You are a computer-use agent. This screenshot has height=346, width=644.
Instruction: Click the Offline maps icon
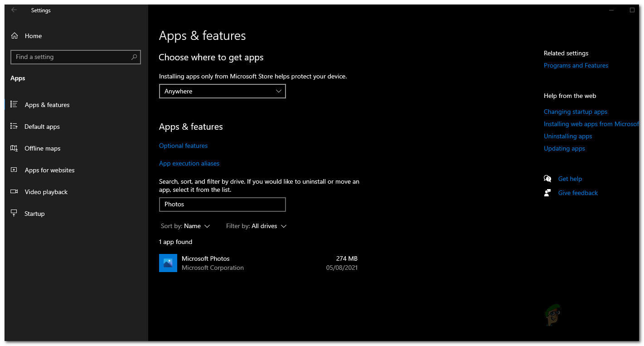point(14,148)
